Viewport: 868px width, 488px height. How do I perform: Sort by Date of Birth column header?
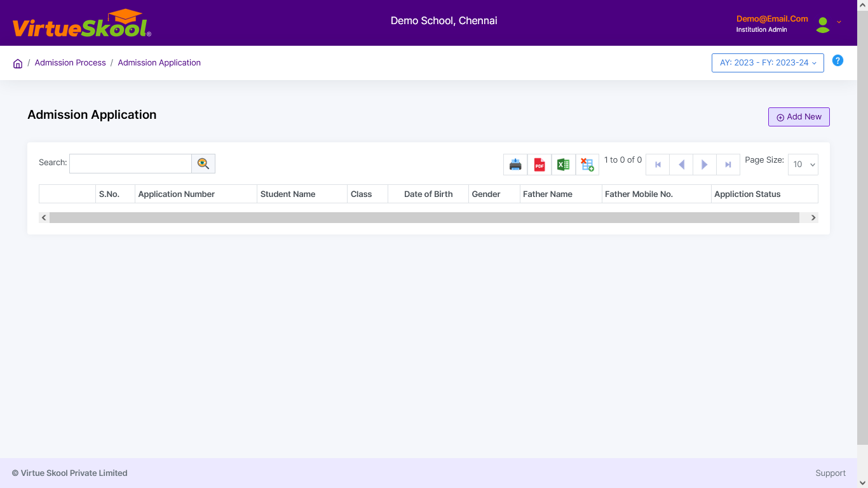click(x=428, y=194)
